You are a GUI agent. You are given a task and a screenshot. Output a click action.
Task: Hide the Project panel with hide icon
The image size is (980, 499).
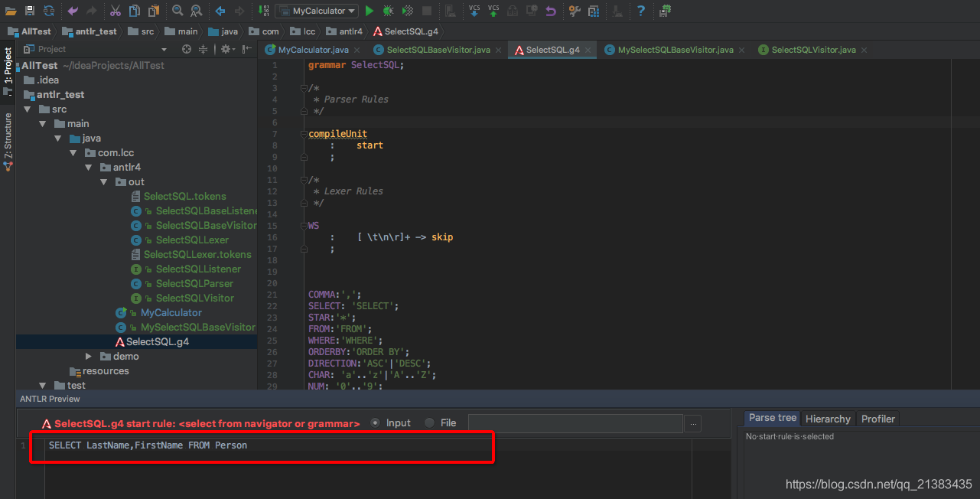tap(247, 49)
